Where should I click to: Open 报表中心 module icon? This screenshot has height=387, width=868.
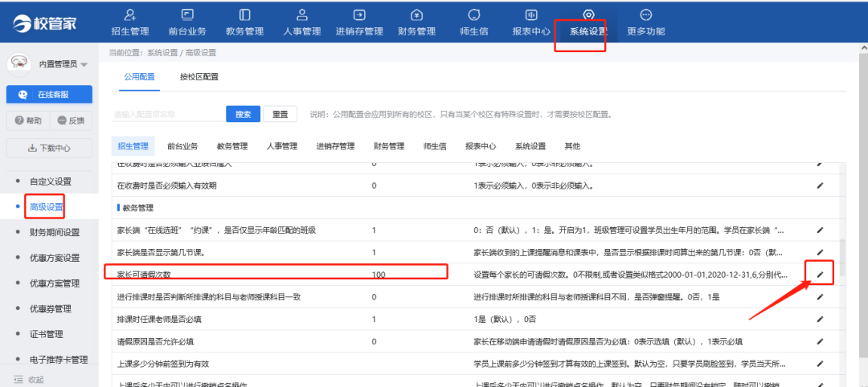point(531,15)
